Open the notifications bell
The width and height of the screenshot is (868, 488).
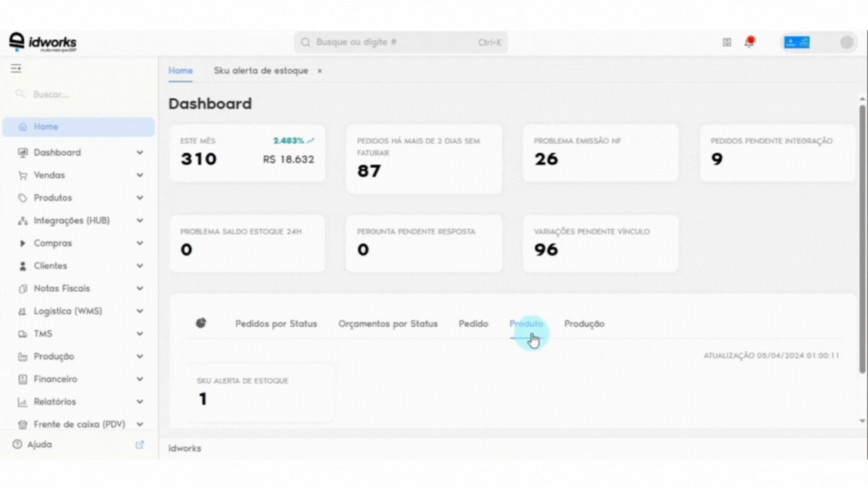pyautogui.click(x=749, y=42)
